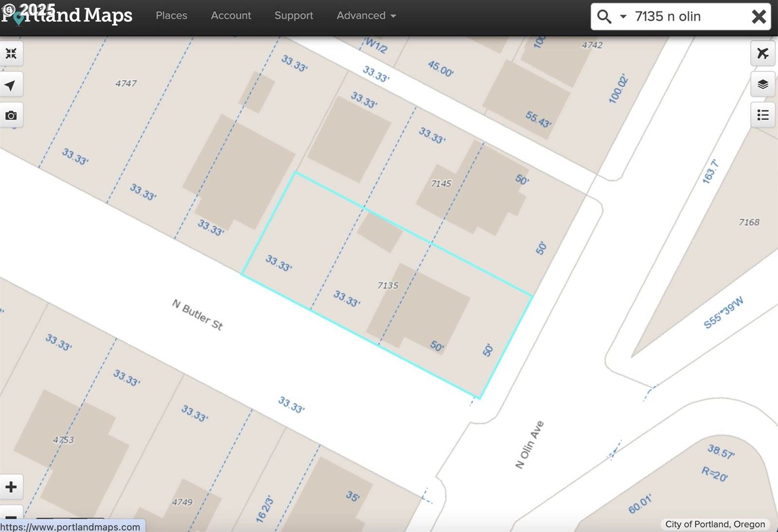
Task: Open the Support menu item
Action: point(294,16)
